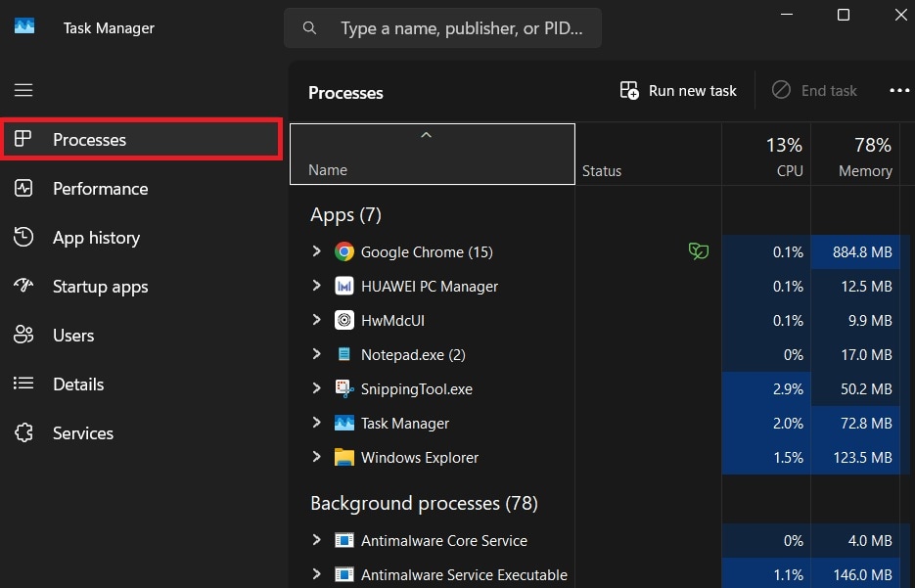Click the Services puzzle-piece icon

[x=23, y=432]
